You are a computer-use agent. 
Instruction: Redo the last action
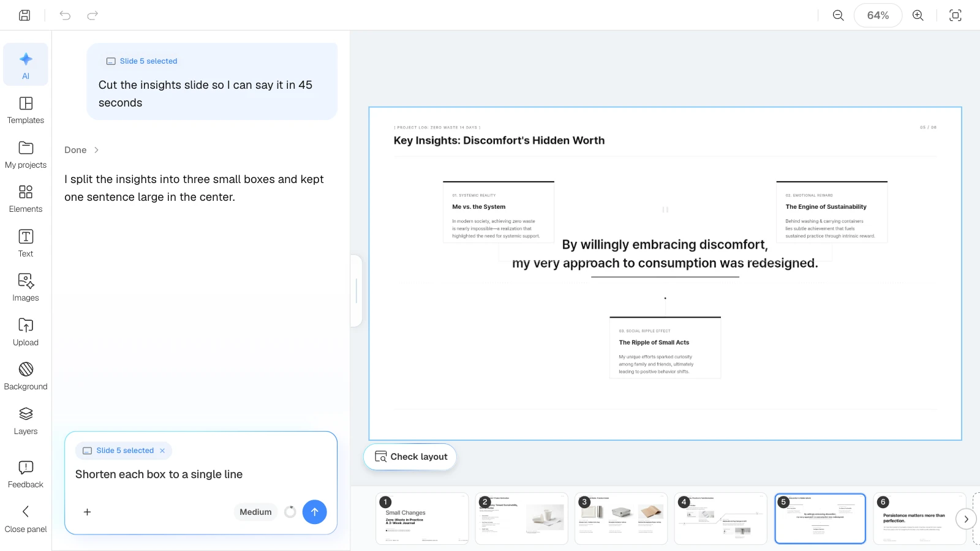92,15
